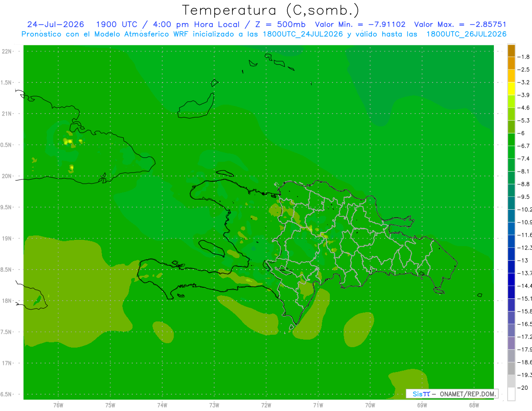Click the '18N' latitude axis label
This screenshot has height=411, width=532.
[7, 301]
